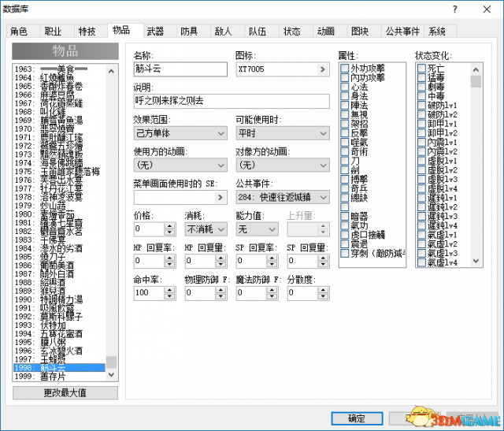Image resolution: width=504 pixels, height=431 pixels.
Task: Open the 效果范围 dropdown showing 己方单体
Action: [180, 133]
